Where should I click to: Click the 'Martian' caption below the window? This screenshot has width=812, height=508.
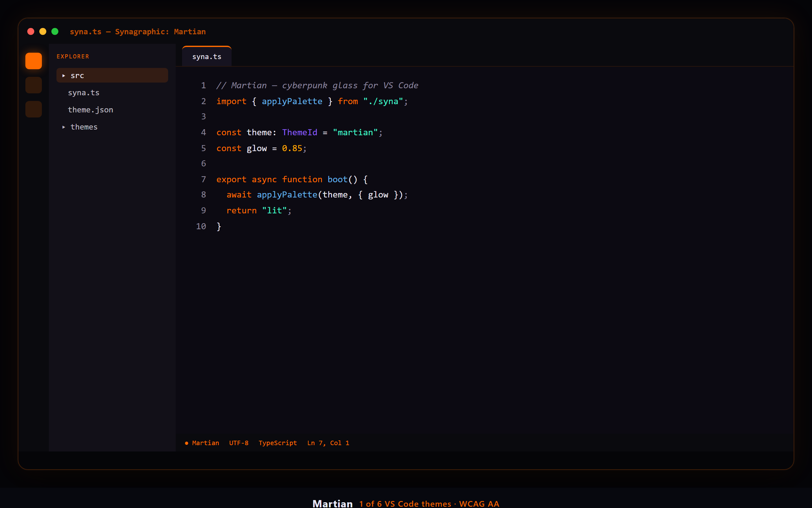click(332, 503)
